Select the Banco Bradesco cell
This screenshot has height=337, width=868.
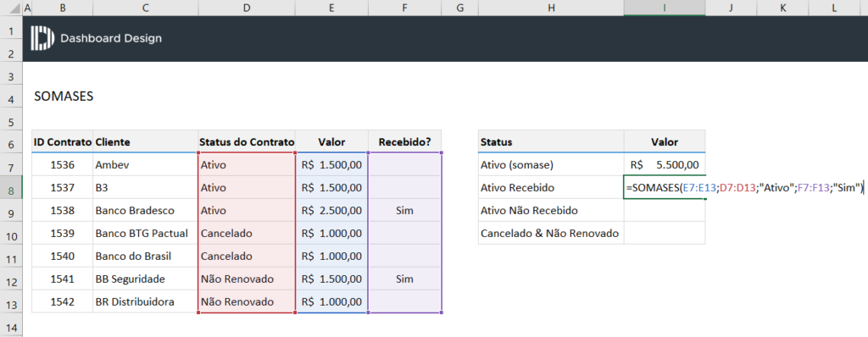pyautogui.click(x=146, y=211)
